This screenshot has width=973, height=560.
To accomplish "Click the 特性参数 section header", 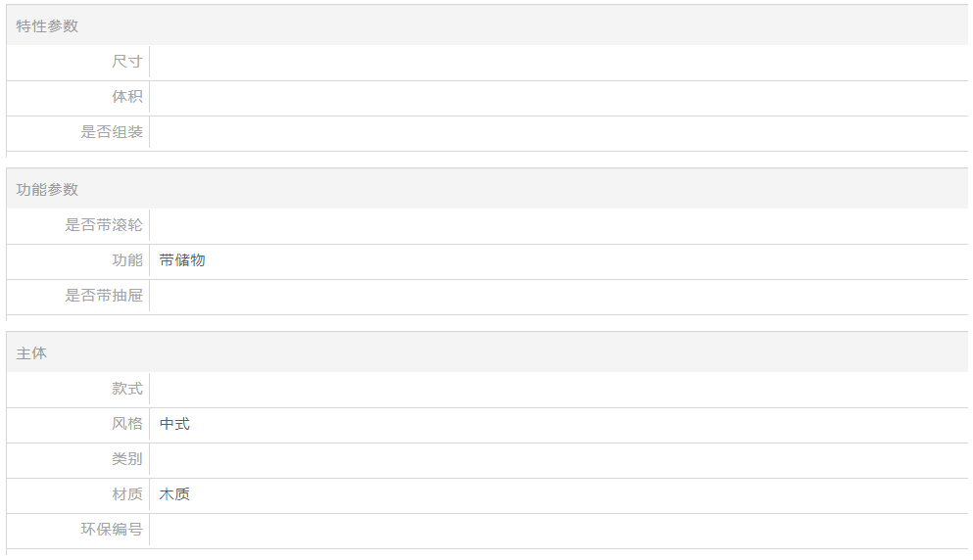I will point(47,26).
